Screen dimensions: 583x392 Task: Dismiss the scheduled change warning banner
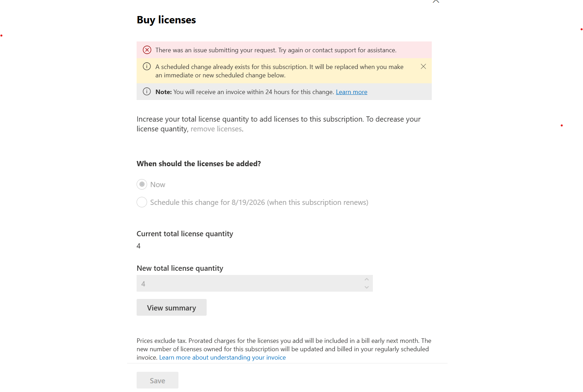click(x=423, y=67)
